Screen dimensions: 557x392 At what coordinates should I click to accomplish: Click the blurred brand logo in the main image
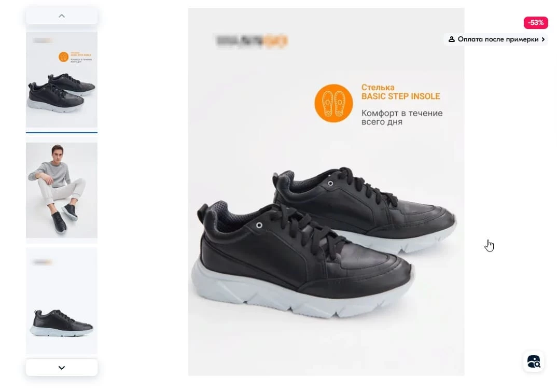[252, 41]
